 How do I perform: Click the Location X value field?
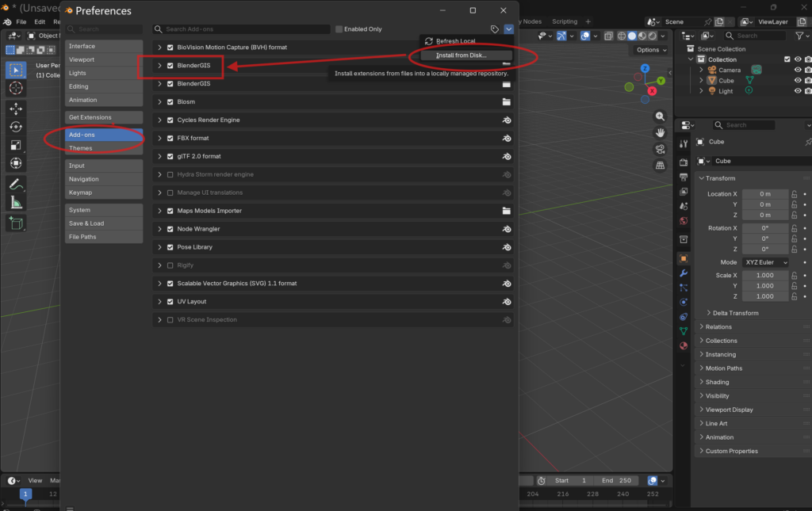765,194
